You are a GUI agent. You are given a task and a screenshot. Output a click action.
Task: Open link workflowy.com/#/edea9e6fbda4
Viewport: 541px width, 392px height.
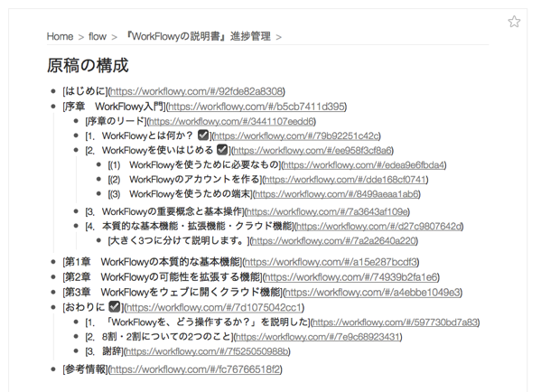[x=364, y=165]
